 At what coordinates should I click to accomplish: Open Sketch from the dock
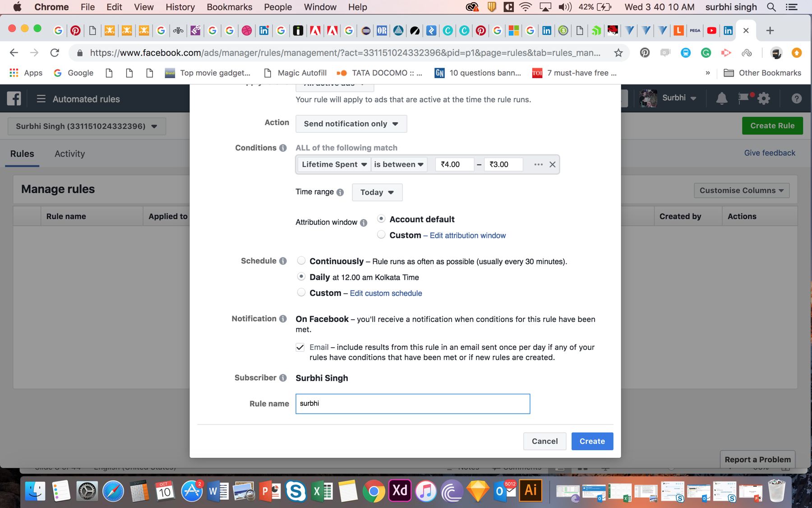coord(478,491)
